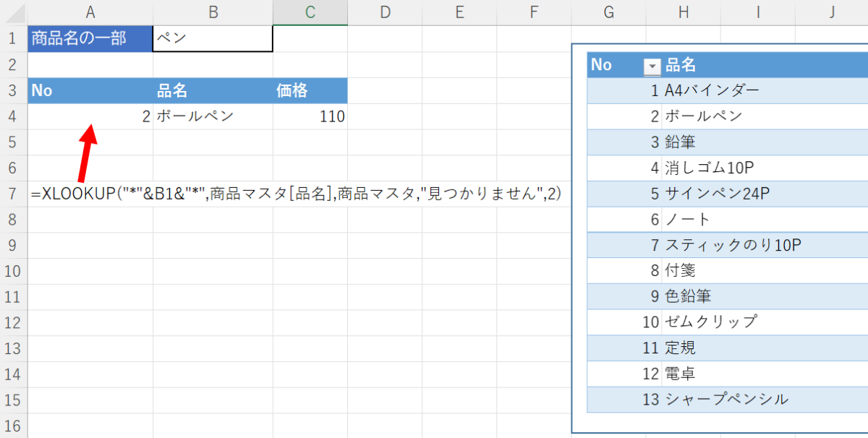Viewport: 868px width, 438px height.
Task: Select row 16 header
Action: (x=14, y=426)
